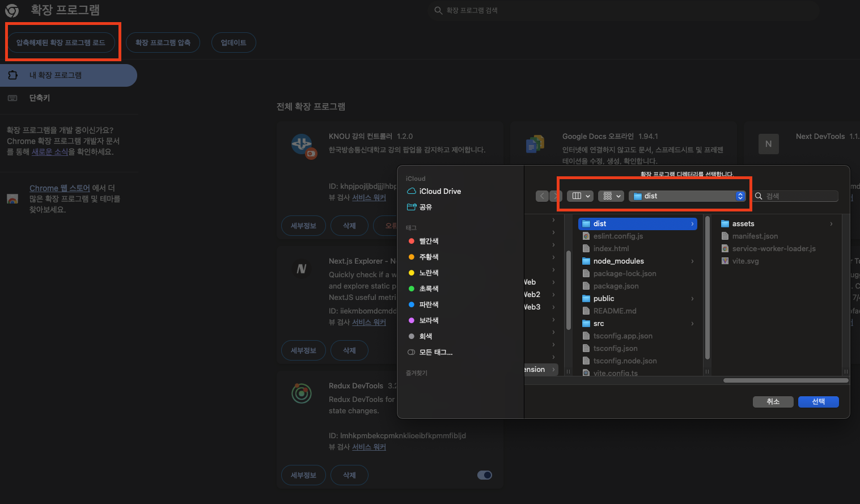
Task: Click the Chrome Web Store rainbow icon
Action: [12, 199]
